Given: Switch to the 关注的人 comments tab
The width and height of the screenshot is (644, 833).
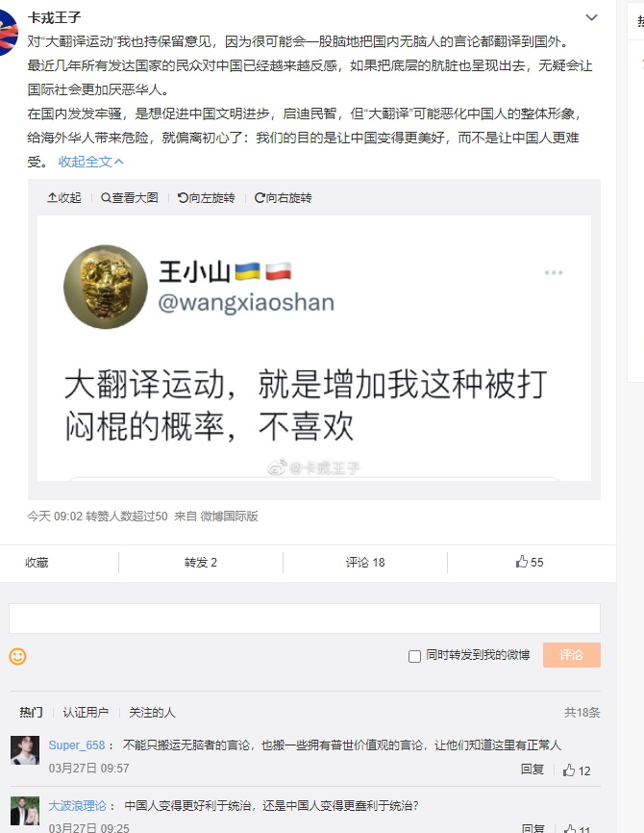Looking at the screenshot, I should 152,713.
